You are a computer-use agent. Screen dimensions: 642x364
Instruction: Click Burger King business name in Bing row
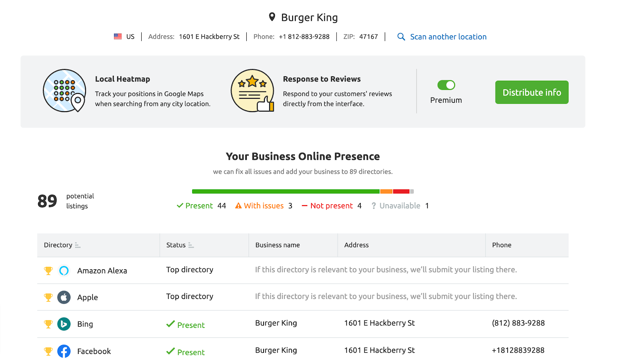[x=276, y=323]
